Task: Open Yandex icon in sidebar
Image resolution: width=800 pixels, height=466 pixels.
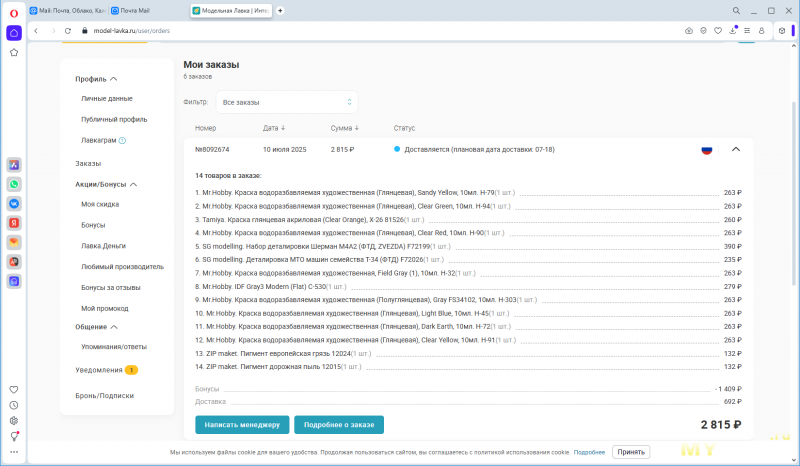Action: (14, 223)
